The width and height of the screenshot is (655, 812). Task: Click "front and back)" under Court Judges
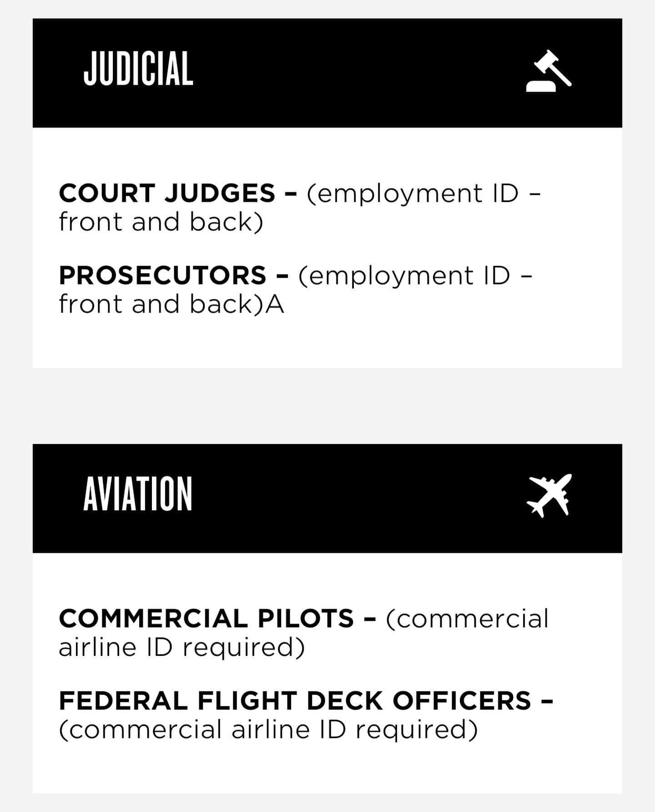pos(161,222)
